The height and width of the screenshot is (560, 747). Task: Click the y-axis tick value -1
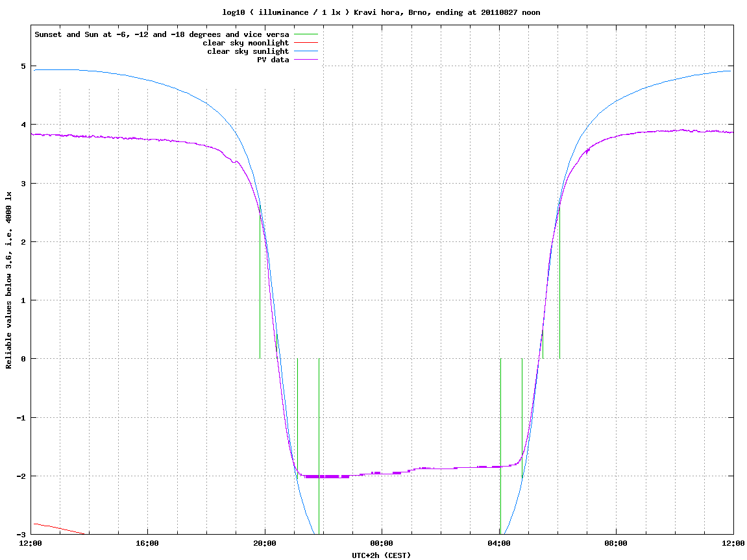coord(21,418)
